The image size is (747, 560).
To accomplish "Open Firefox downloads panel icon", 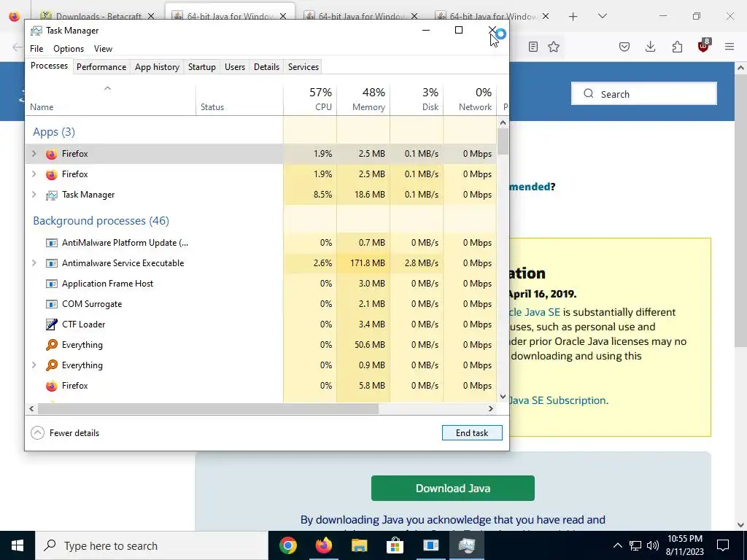I will tap(650, 47).
